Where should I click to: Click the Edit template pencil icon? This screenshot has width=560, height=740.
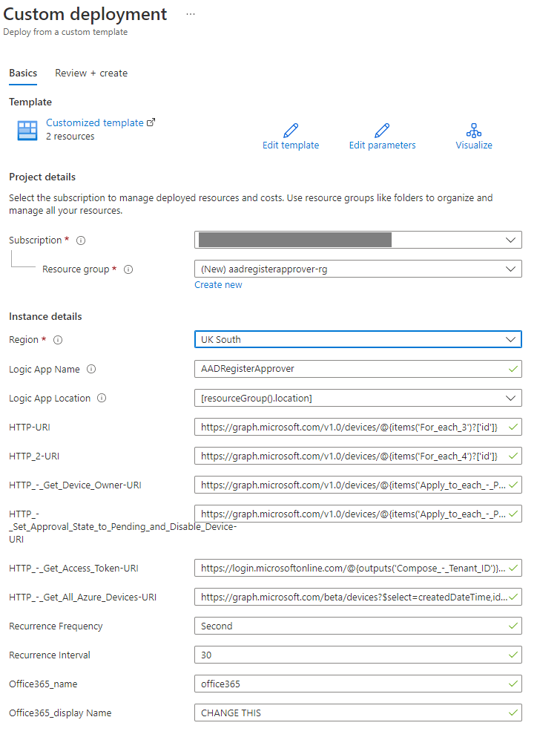click(x=291, y=131)
